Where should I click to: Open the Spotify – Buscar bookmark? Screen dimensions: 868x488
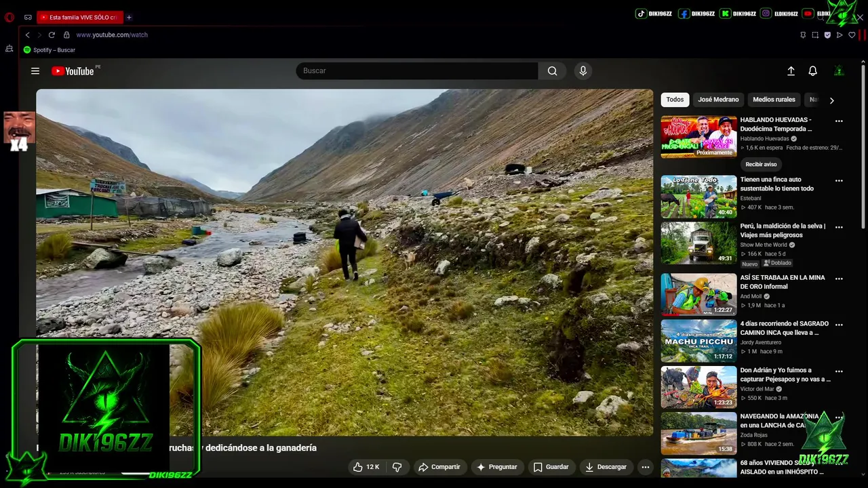[x=50, y=50]
